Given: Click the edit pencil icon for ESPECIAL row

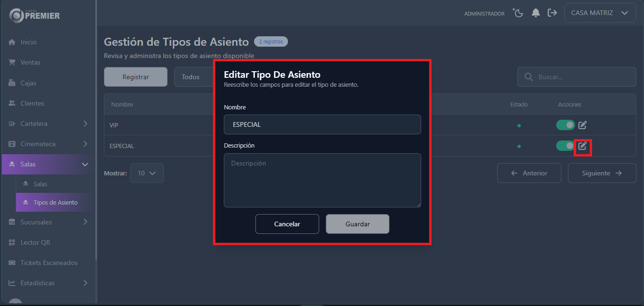Looking at the screenshot, I should coord(582,146).
